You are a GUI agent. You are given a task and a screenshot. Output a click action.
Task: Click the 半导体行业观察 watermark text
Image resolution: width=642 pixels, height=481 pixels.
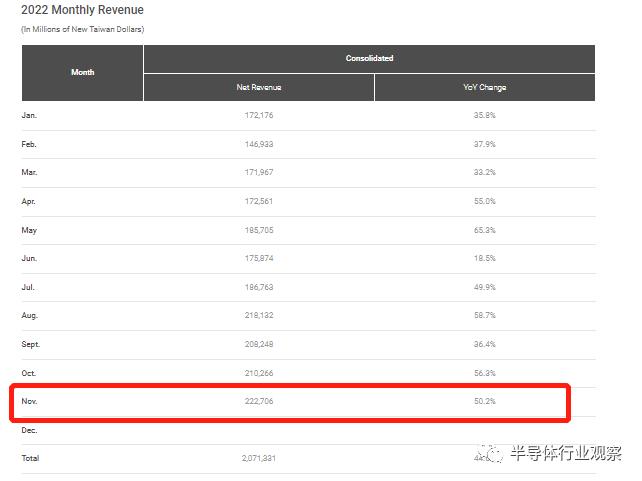567,453
